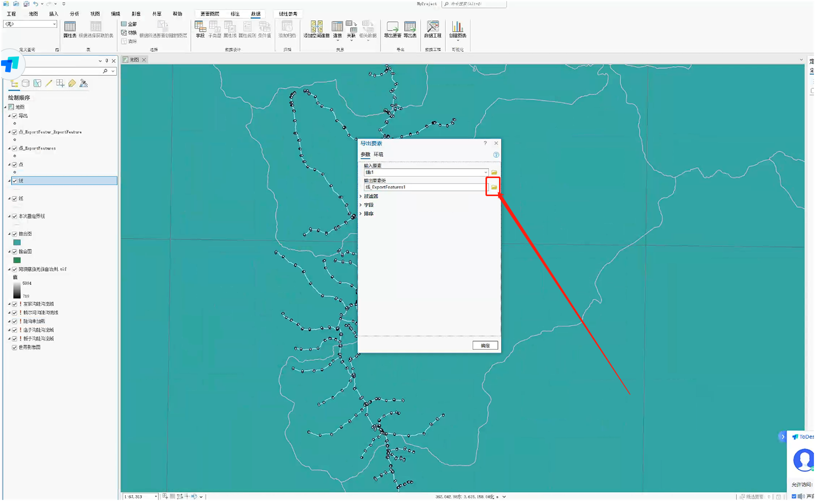
Task: Collapse the highlighted 线 layer node
Action: pos(10,181)
